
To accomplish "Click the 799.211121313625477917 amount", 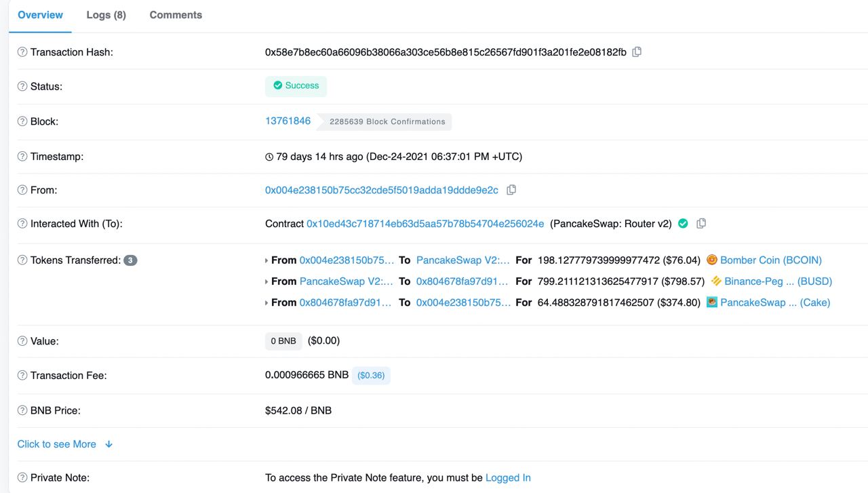I will coord(598,281).
